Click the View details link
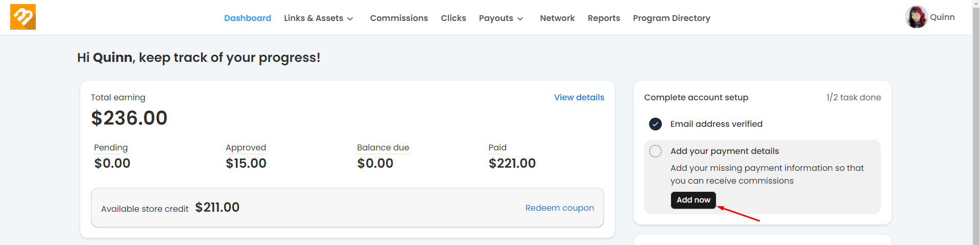 point(579,97)
